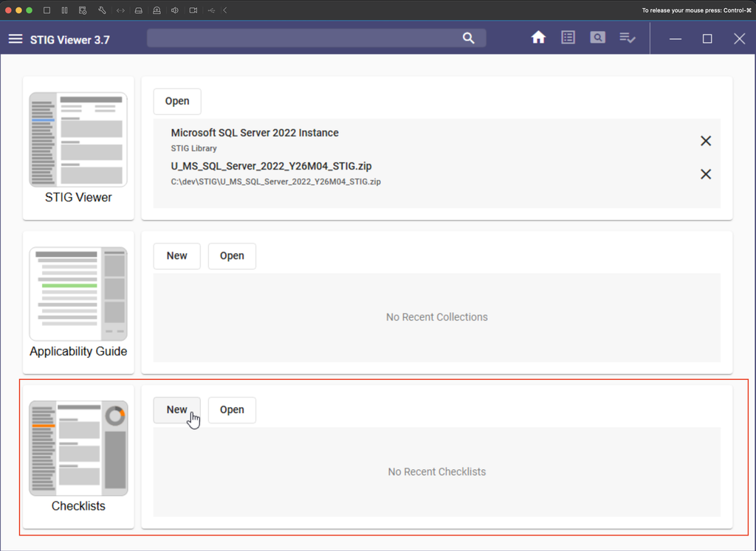The height and width of the screenshot is (551, 756).
Task: Remove U_MS_SQL_Server_2022_Y26M04_STIG.zip from recent list
Action: click(706, 174)
